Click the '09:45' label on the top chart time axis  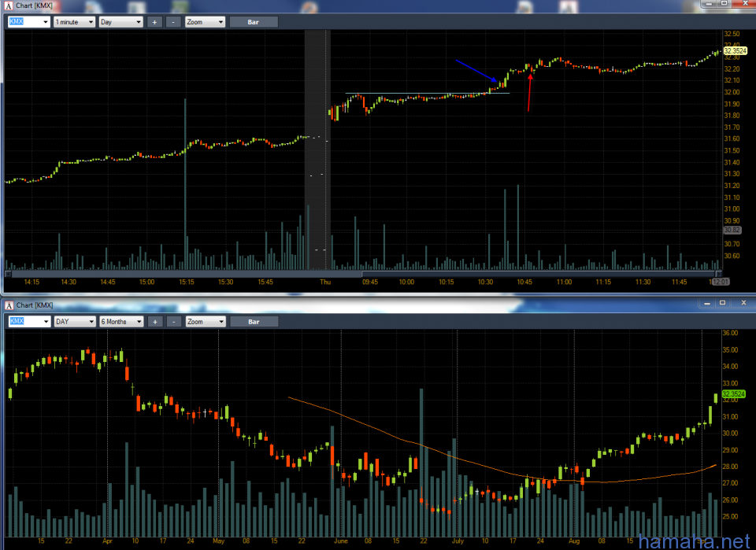370,282
